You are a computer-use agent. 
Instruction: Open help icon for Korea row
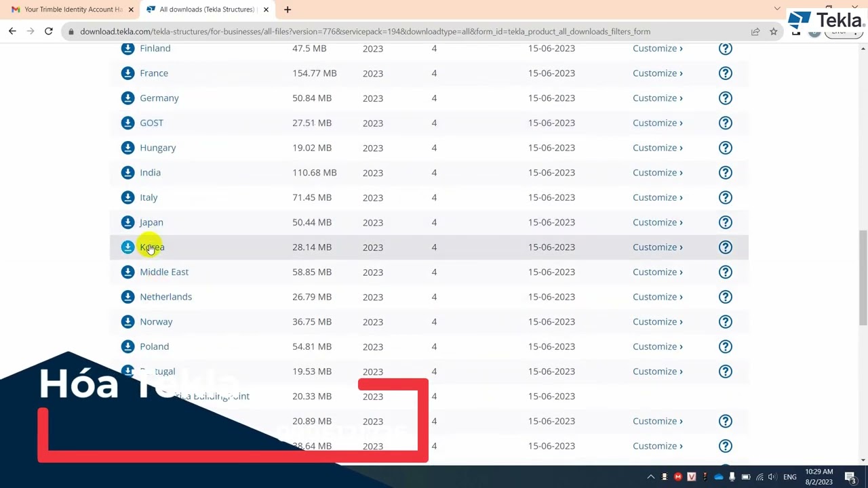coord(726,247)
